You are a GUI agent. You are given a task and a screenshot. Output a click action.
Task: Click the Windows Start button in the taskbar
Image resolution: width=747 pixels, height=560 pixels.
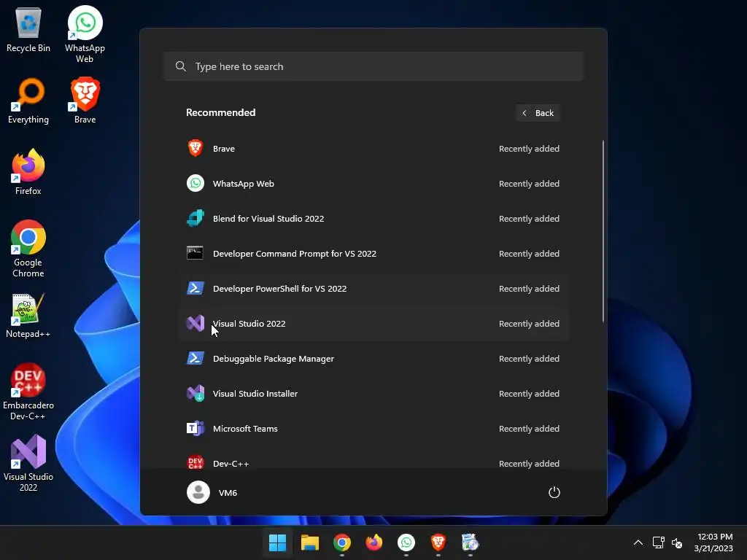point(277,542)
